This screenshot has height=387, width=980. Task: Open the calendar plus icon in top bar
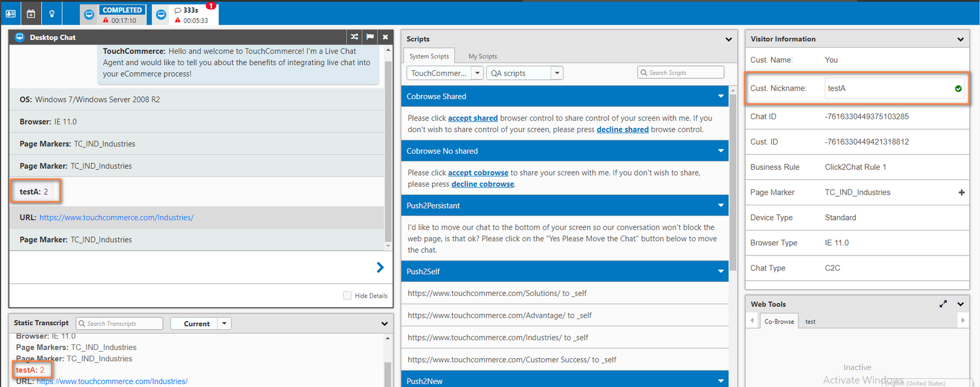31,13
